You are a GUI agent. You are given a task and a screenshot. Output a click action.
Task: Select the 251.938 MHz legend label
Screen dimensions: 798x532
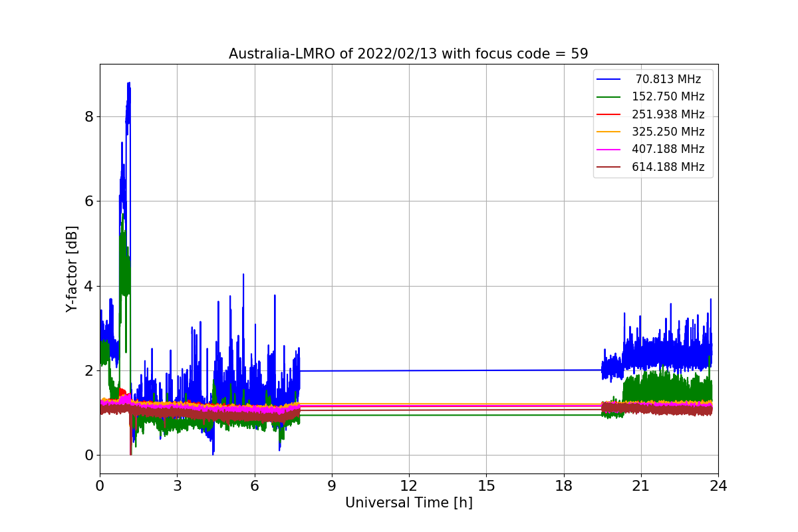pos(668,114)
